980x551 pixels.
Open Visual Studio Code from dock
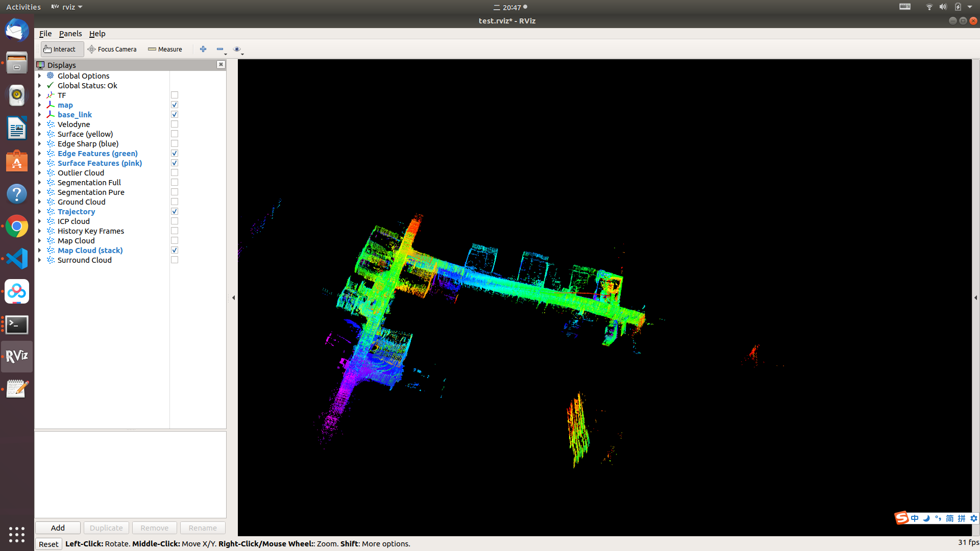click(17, 259)
